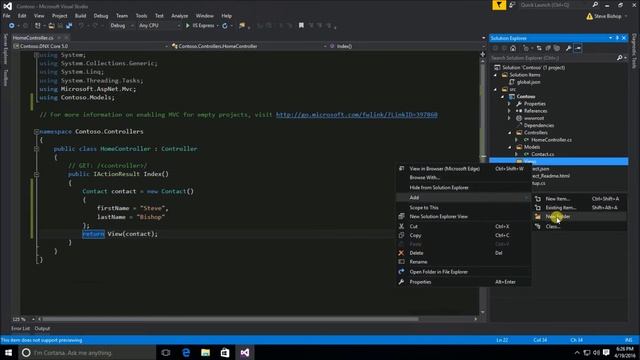Viewport: 640px width, 360px height.
Task: Expand the wwwroot node
Action: click(x=509, y=118)
